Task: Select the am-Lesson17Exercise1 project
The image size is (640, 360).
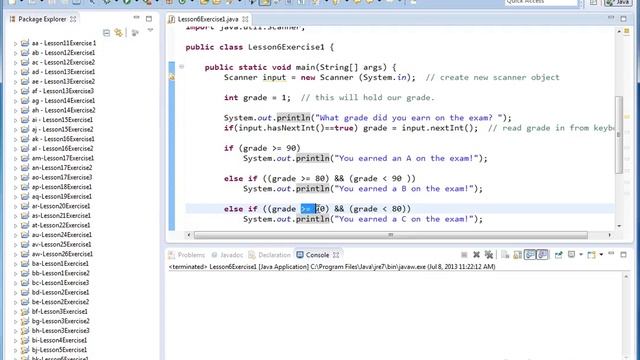Action: coord(62,158)
